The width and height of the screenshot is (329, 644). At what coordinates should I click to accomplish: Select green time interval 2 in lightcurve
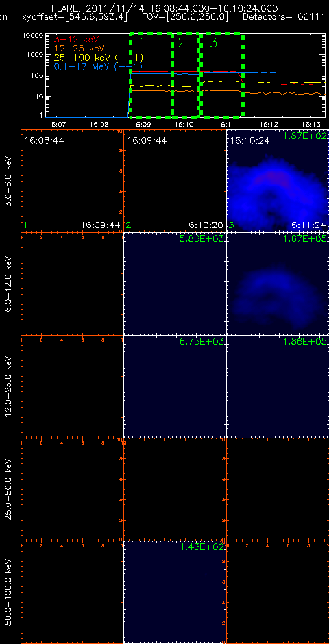[x=186, y=75]
